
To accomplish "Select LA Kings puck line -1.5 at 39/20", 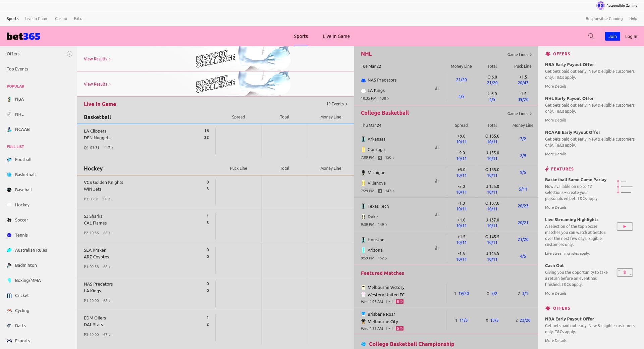I will click(523, 97).
